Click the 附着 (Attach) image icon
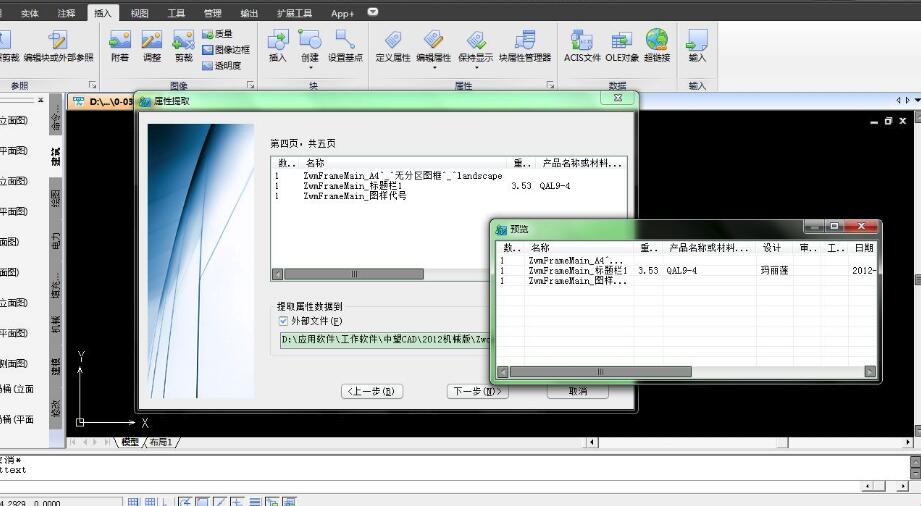921x506 pixels. click(x=120, y=46)
